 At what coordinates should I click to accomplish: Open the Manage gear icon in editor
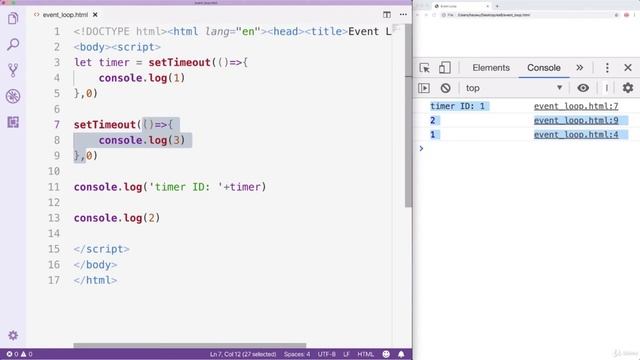pyautogui.click(x=13, y=336)
